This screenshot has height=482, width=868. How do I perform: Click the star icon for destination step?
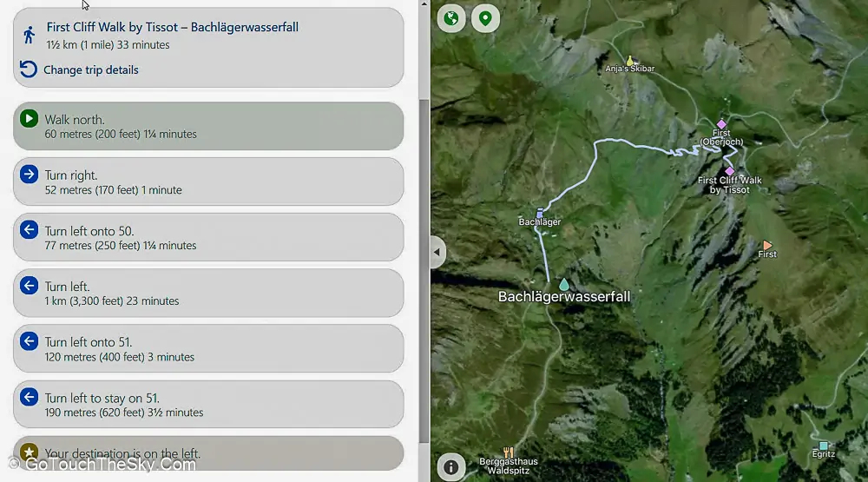29,452
